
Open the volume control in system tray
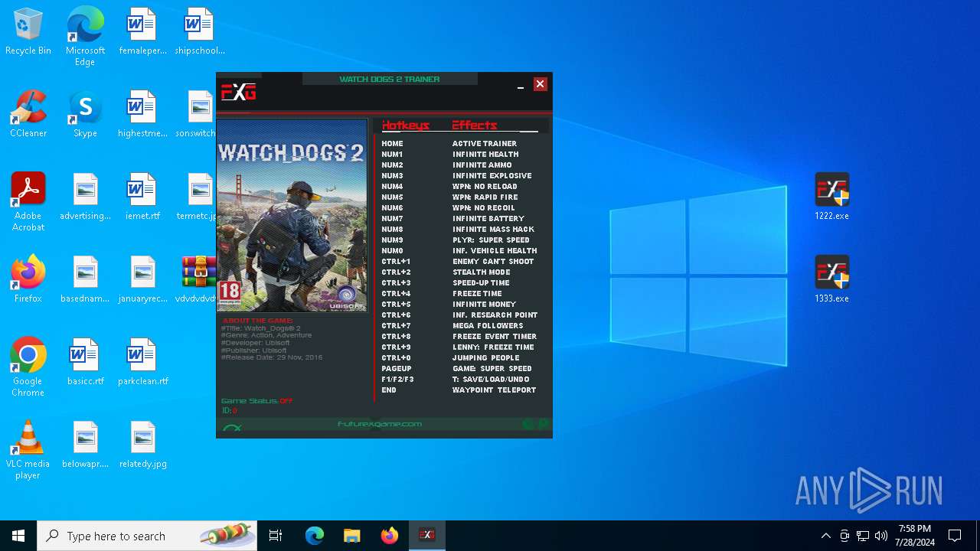click(x=881, y=536)
